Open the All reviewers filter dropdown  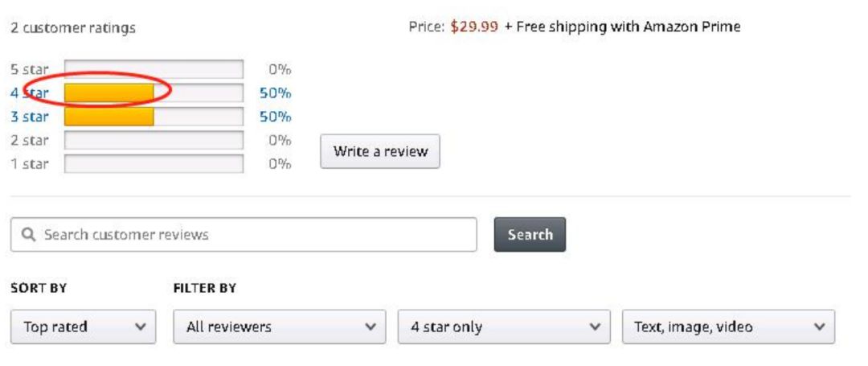point(280,327)
